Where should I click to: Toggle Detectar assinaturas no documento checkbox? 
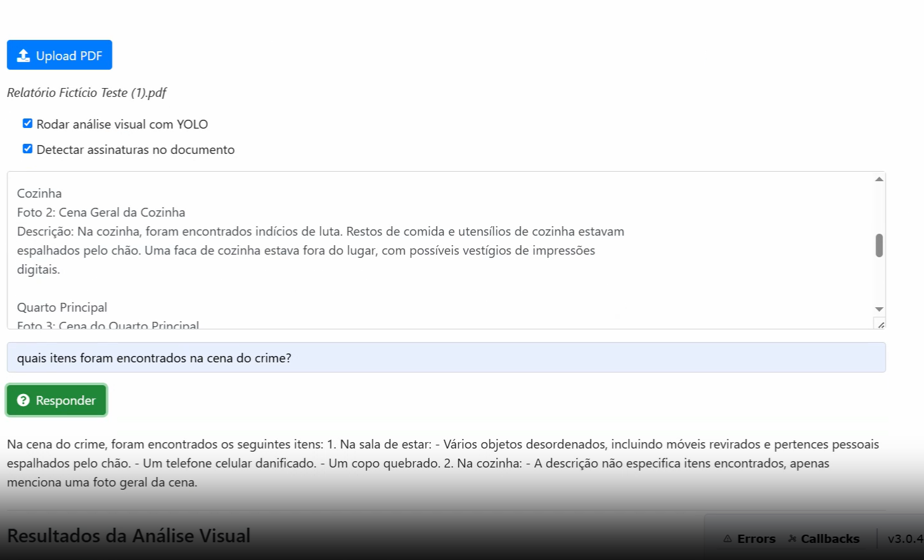point(27,149)
